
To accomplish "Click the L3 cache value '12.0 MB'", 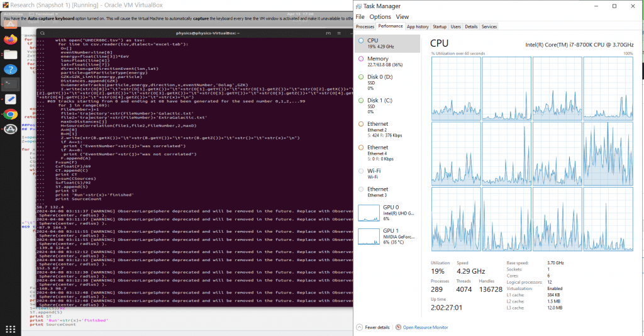I will [555, 308].
